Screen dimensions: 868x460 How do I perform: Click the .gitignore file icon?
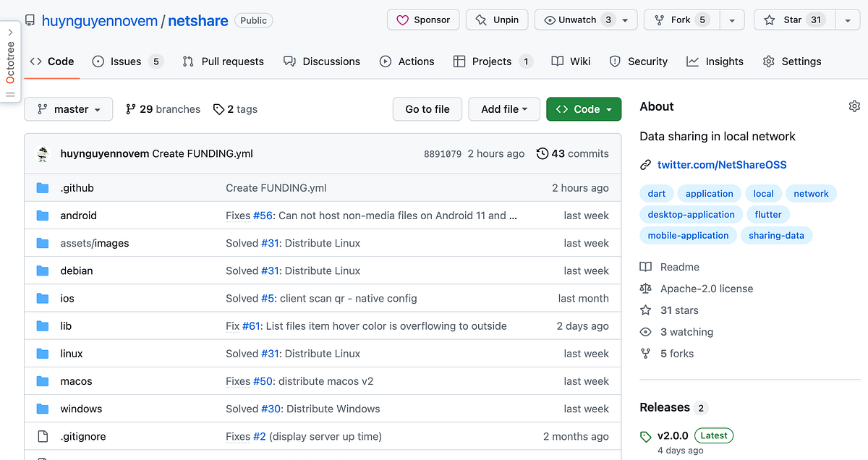[43, 436]
